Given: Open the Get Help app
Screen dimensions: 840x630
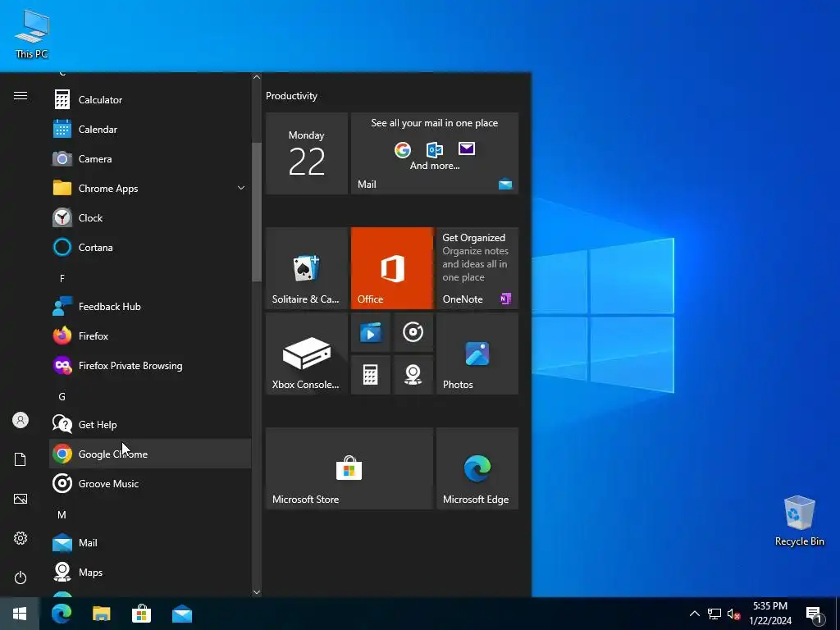Looking at the screenshot, I should 150,424.
